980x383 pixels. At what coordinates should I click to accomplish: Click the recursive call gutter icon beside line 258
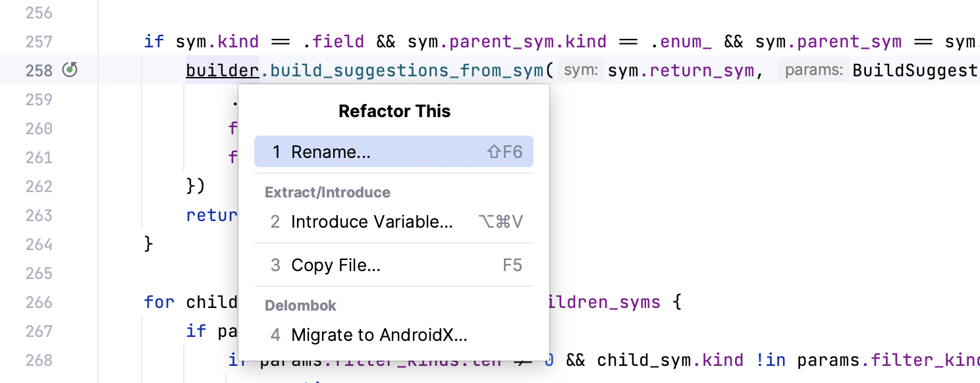68,70
